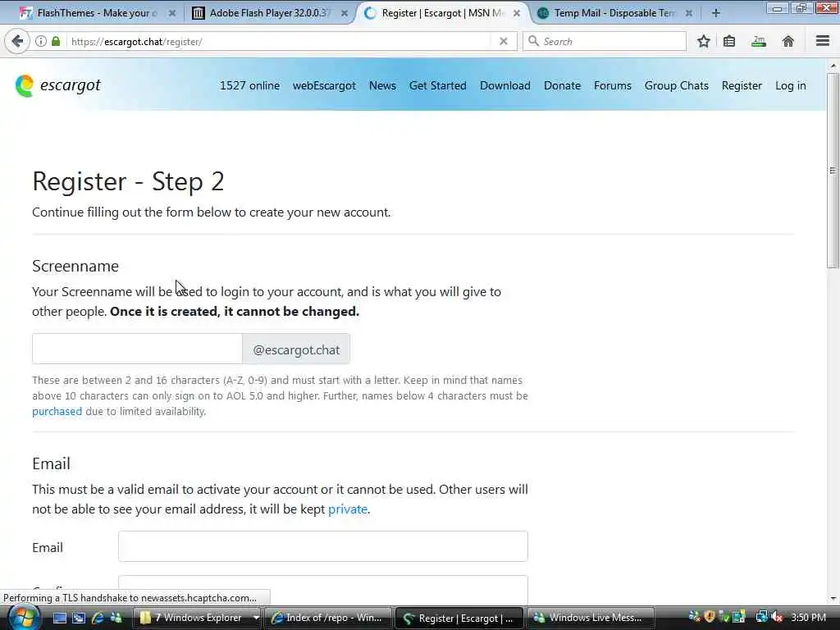Viewport: 840px width, 630px height.
Task: Open bookmarks list icon
Action: point(729,41)
